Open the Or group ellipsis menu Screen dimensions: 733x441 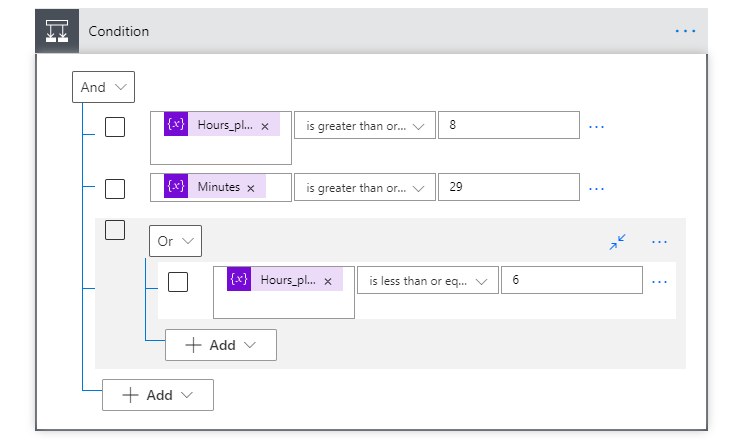pyautogui.click(x=660, y=242)
